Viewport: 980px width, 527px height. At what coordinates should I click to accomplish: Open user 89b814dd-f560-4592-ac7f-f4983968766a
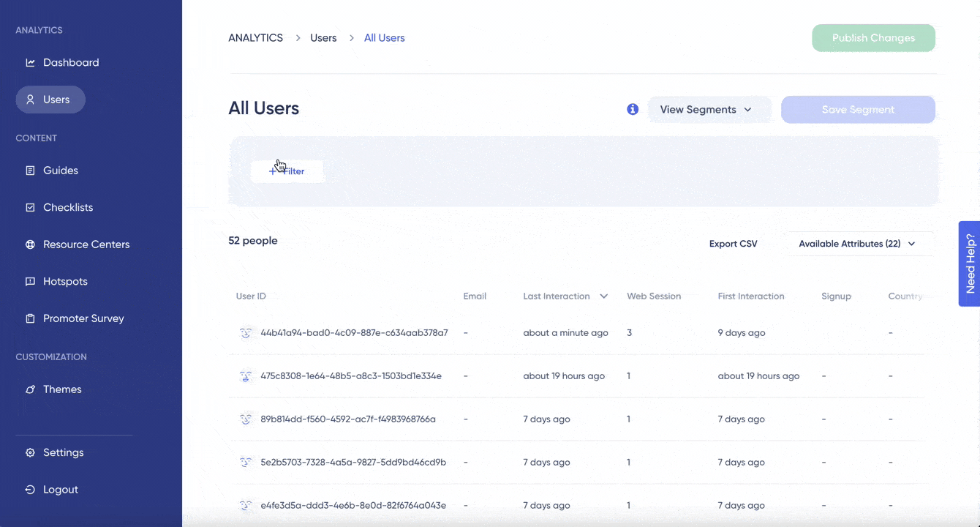[348, 419]
